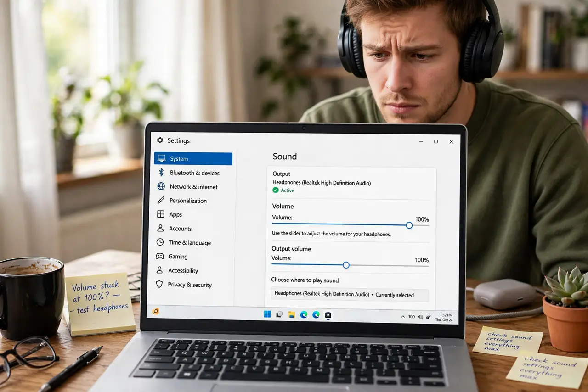Screen dimensions: 588x392
Task: Click the speaker volume icon in the system tray
Action: [x=421, y=317]
